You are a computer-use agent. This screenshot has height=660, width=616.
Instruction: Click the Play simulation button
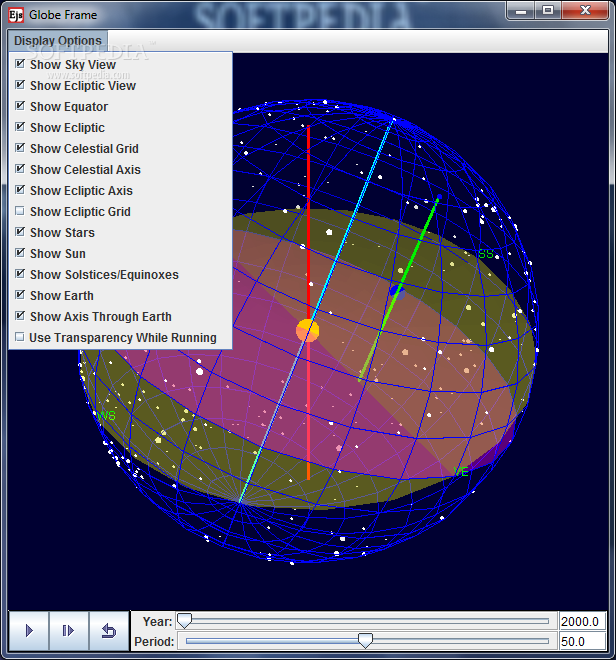point(29,631)
